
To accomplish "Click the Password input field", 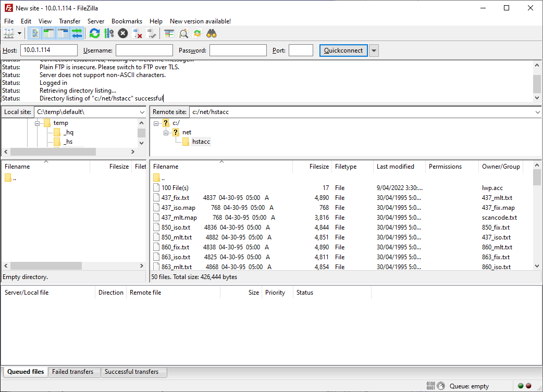I will (238, 50).
